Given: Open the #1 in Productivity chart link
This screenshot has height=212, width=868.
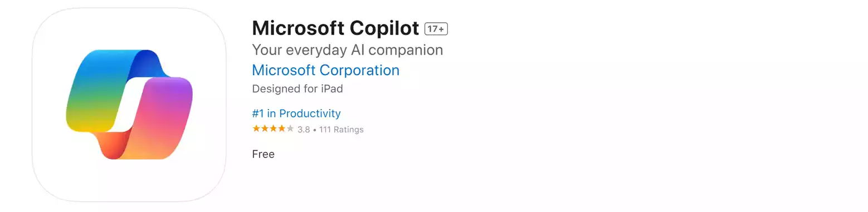Looking at the screenshot, I should point(296,114).
